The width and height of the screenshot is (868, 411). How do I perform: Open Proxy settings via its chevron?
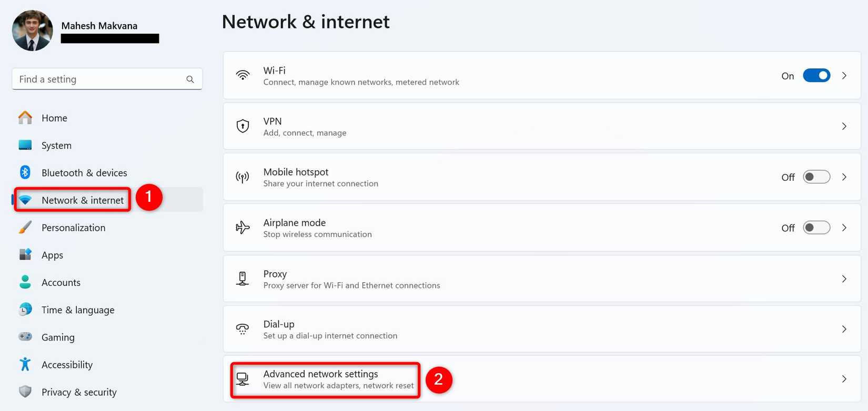tap(844, 279)
